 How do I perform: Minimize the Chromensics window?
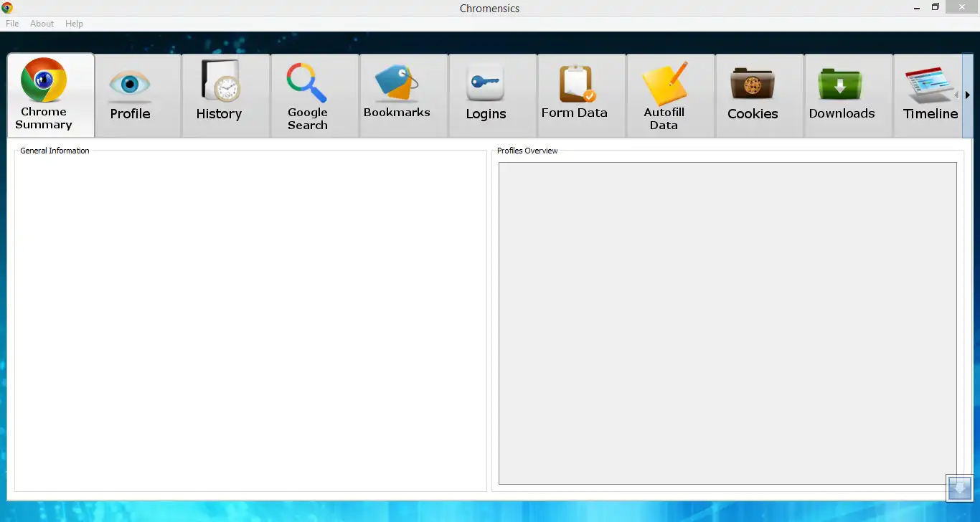tap(918, 8)
